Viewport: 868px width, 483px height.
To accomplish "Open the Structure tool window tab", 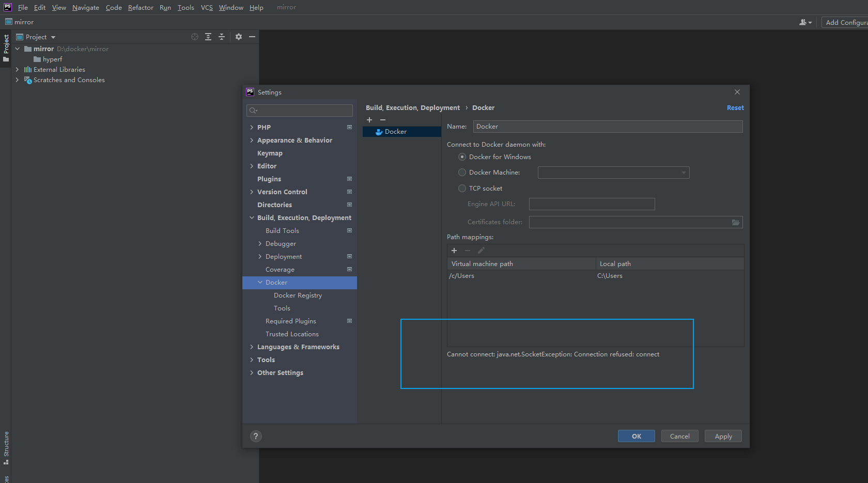I will pyautogui.click(x=6, y=447).
